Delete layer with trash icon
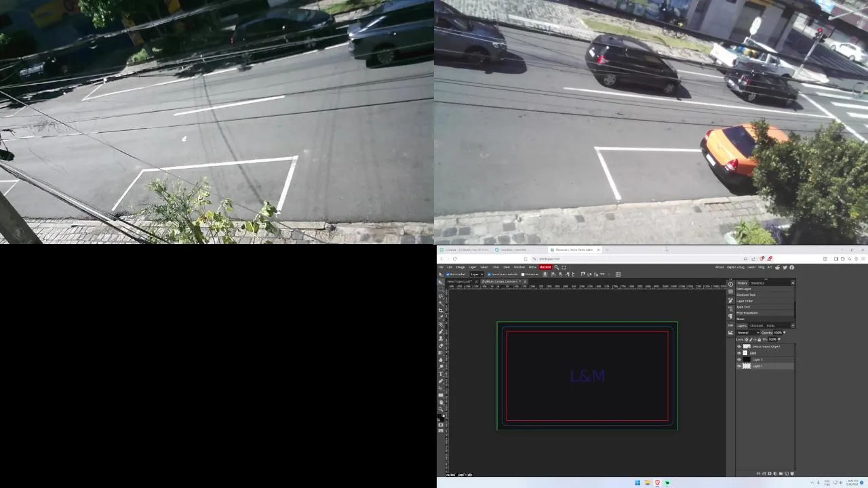The width and height of the screenshot is (868, 488). click(792, 473)
